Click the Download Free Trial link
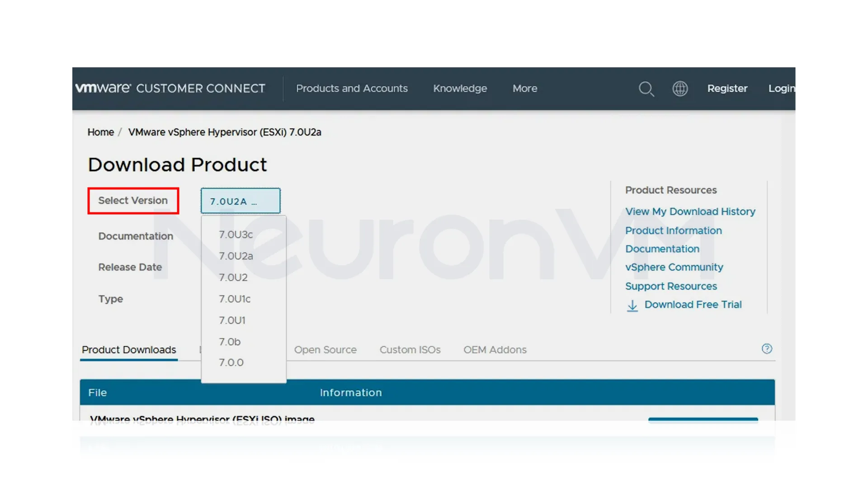 [x=693, y=305]
